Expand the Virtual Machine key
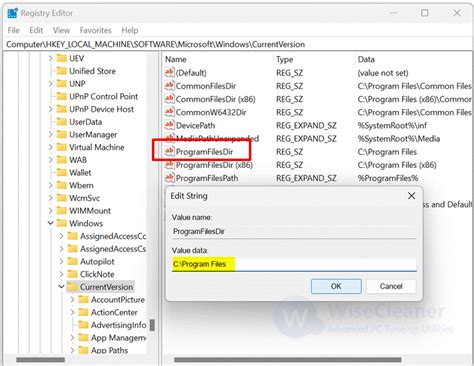 (x=50, y=147)
